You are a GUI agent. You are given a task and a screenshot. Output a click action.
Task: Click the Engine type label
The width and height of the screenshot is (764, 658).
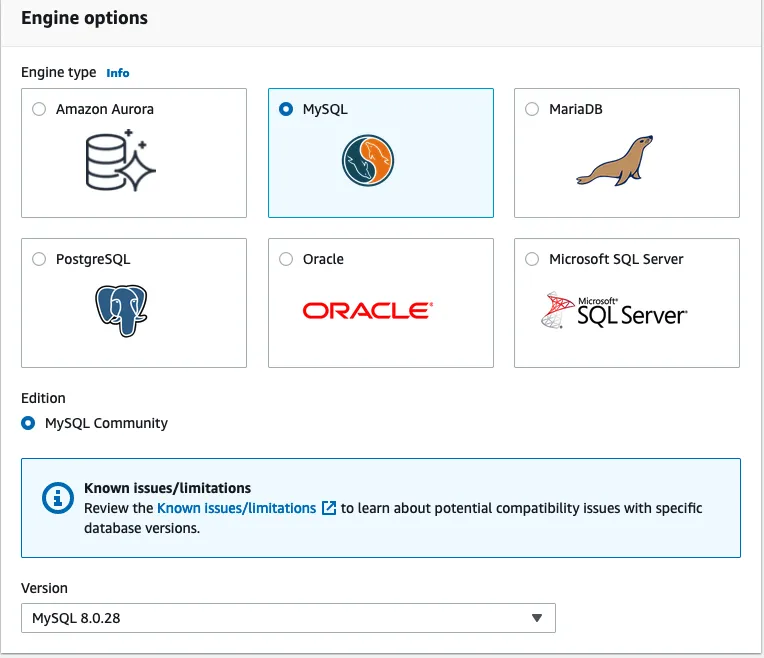click(58, 73)
